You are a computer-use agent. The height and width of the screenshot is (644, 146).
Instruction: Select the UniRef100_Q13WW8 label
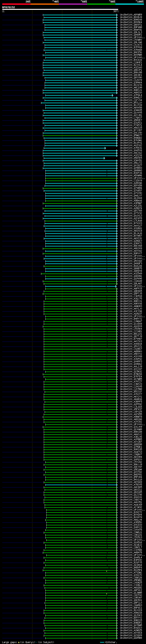[131, 593]
